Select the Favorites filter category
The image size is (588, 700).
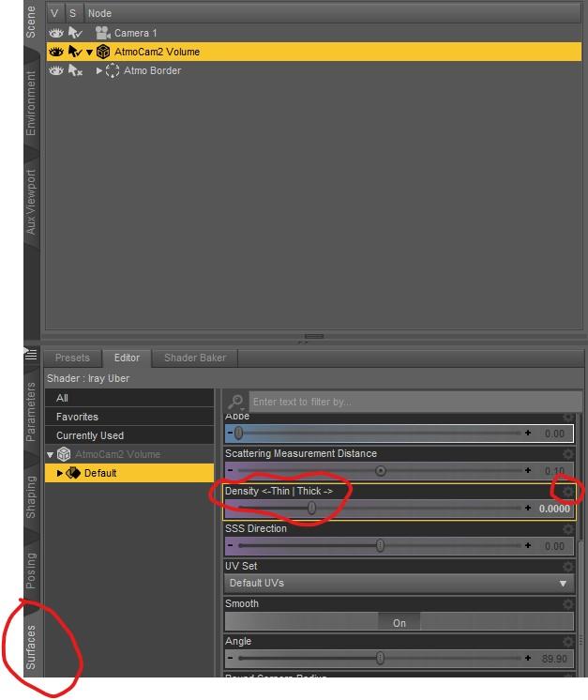coord(129,417)
